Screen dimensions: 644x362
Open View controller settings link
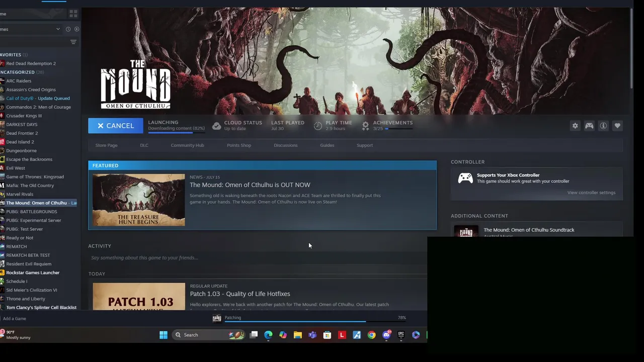coord(591,193)
